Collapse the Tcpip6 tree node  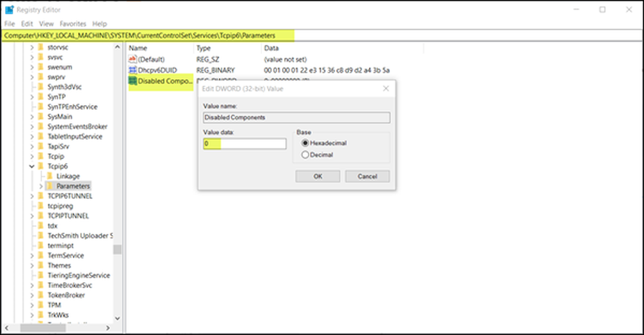31,166
